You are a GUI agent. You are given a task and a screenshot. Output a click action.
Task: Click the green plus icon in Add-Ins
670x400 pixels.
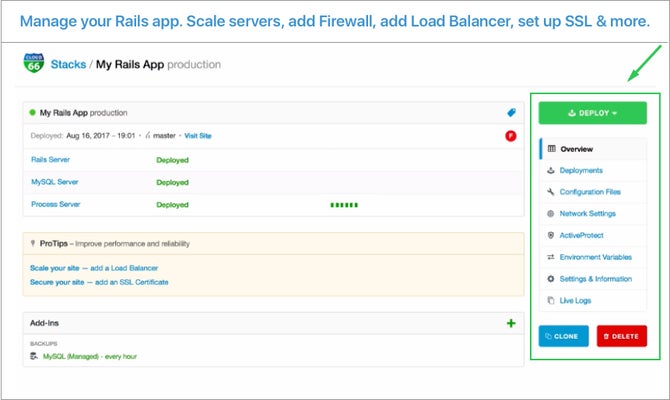(511, 323)
